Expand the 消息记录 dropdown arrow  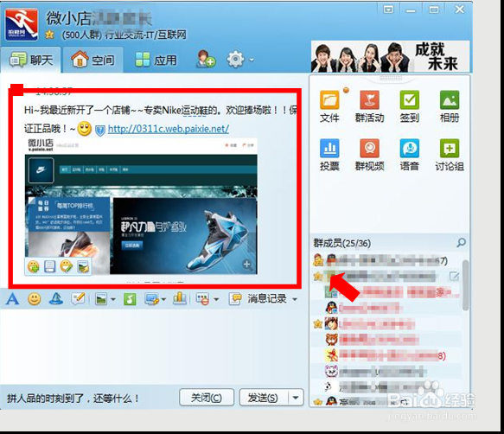coord(295,299)
